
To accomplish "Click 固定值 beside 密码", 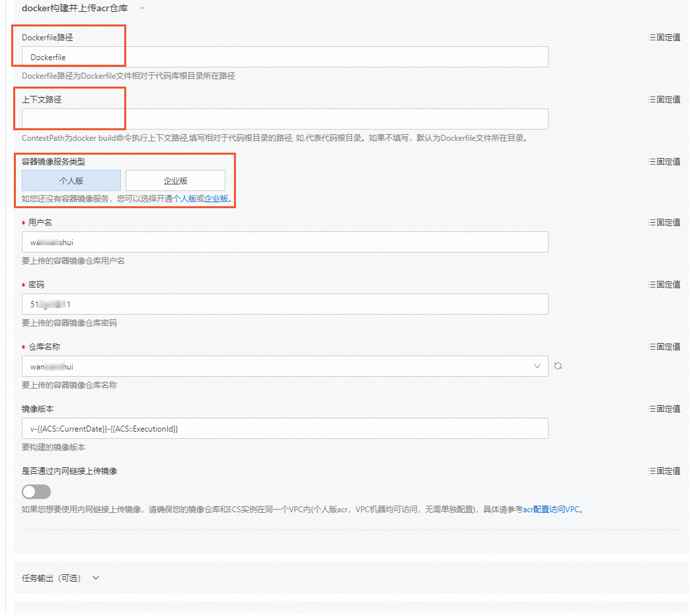I will point(664,284).
